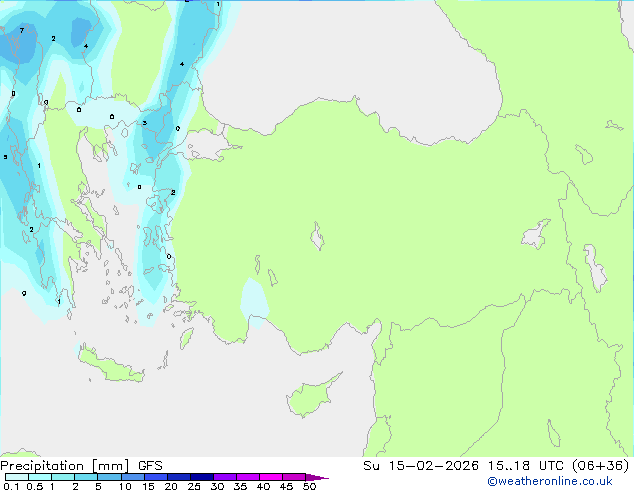Click the over-50 arrow tip of legend
This screenshot has width=634, height=490.
tap(317, 477)
